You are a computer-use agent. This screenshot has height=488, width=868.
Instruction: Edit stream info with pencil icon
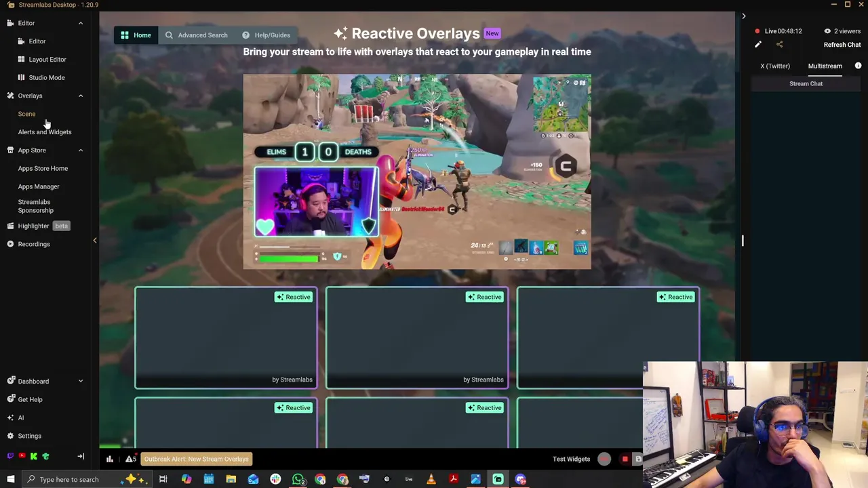[x=758, y=45]
